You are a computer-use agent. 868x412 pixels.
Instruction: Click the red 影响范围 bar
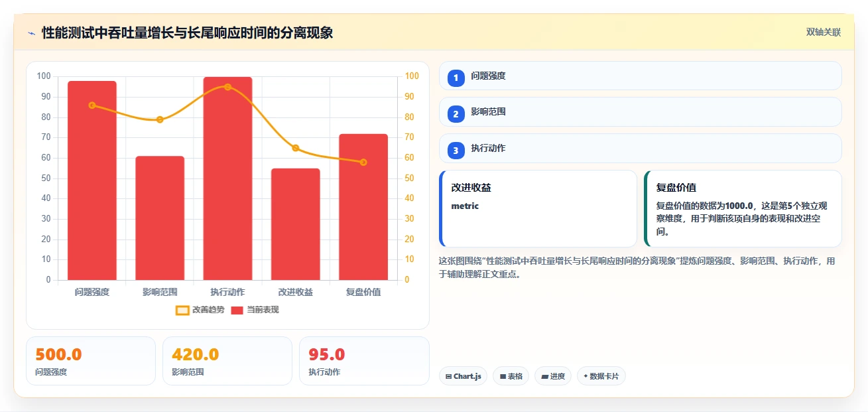[160, 218]
